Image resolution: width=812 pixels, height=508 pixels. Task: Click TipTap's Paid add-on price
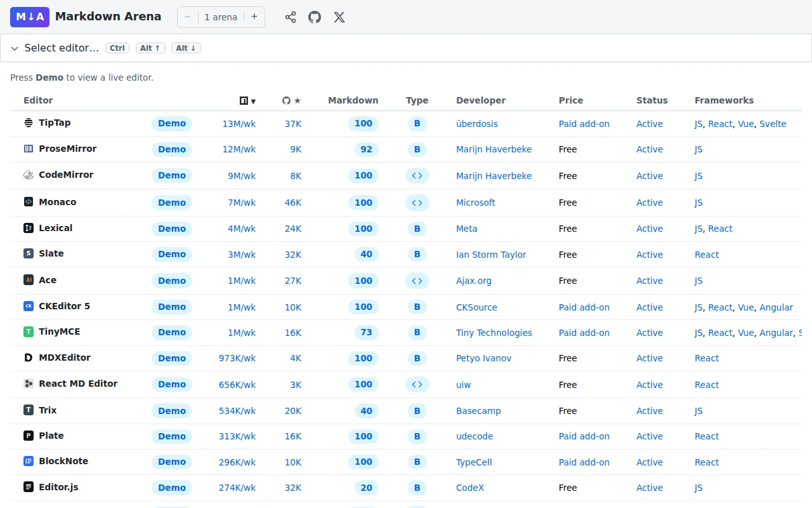pos(584,124)
